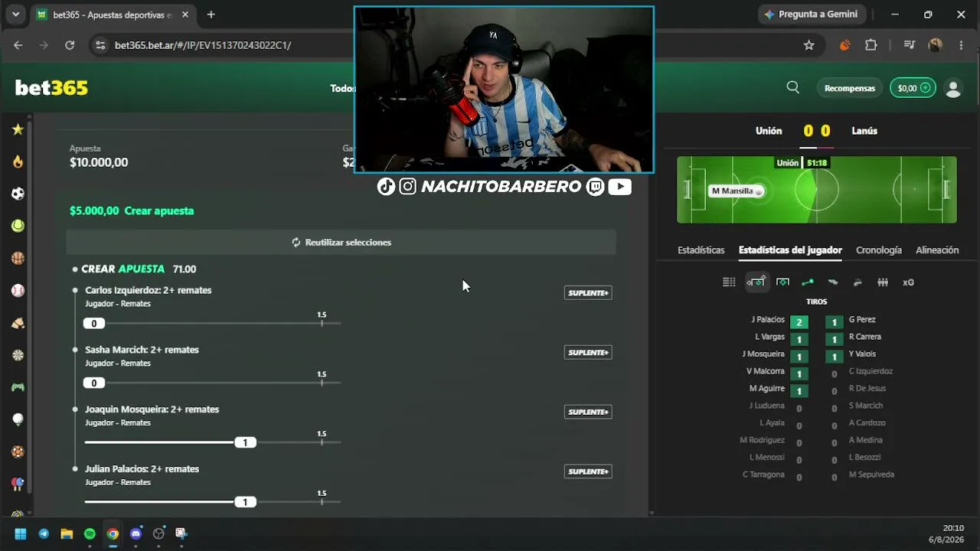Go back to the previous page
The width and height of the screenshot is (980, 551).
[x=18, y=45]
